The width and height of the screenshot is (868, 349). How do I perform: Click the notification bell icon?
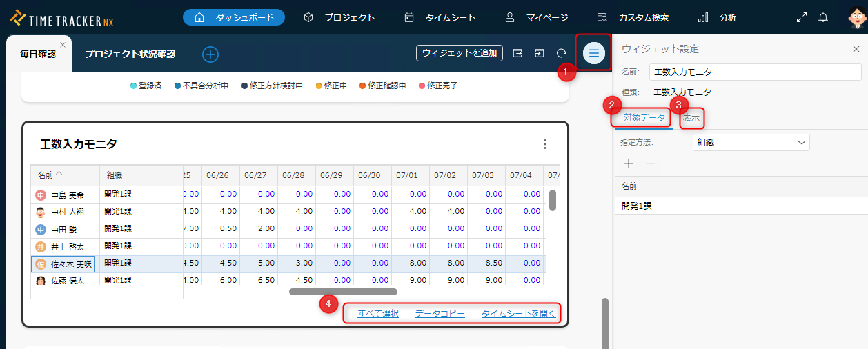click(823, 17)
